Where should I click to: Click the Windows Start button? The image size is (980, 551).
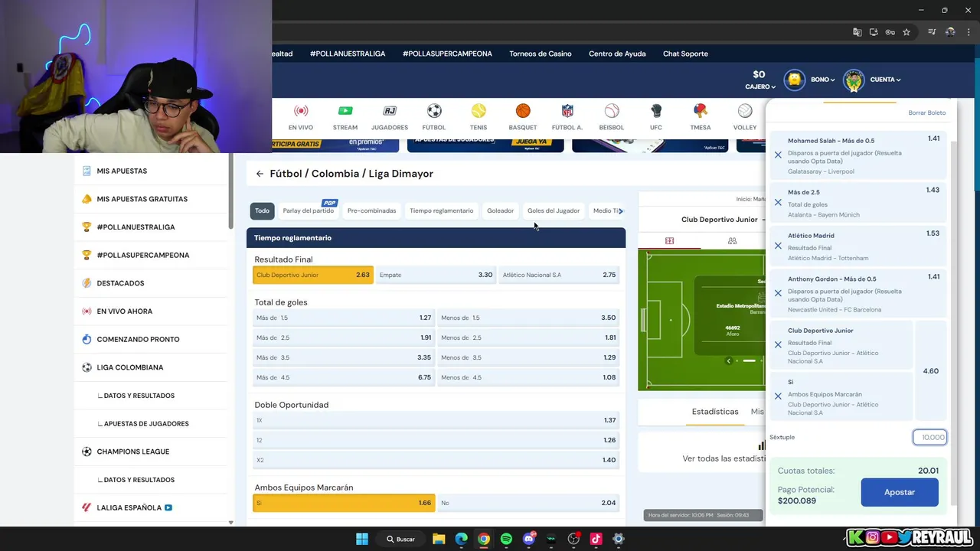tap(362, 539)
